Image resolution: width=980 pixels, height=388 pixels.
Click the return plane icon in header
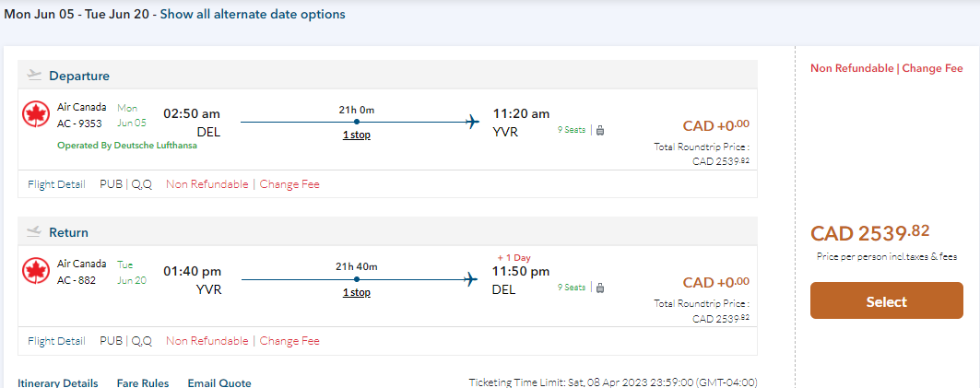pos(35,231)
